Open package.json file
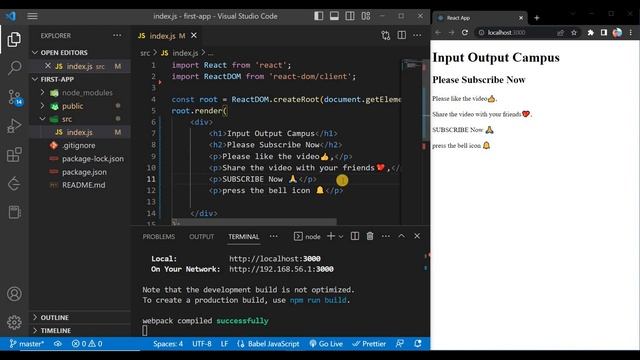This screenshot has height=360, width=640. [84, 172]
